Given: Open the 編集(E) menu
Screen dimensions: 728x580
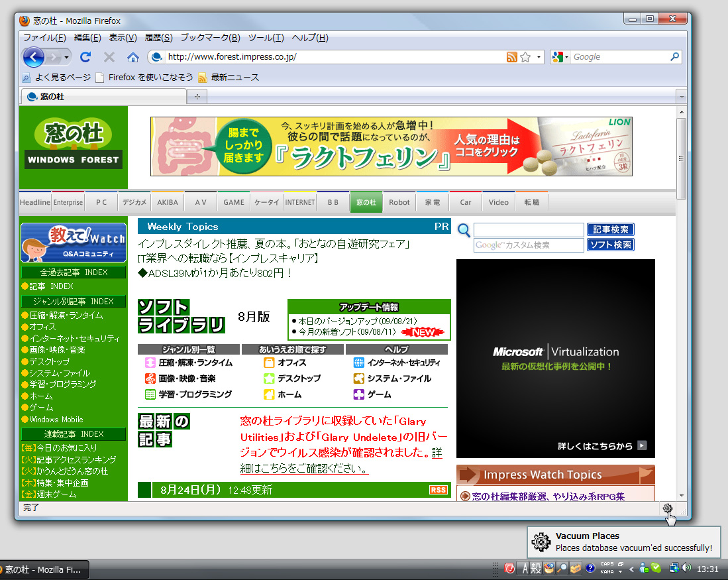Looking at the screenshot, I should tap(87, 38).
